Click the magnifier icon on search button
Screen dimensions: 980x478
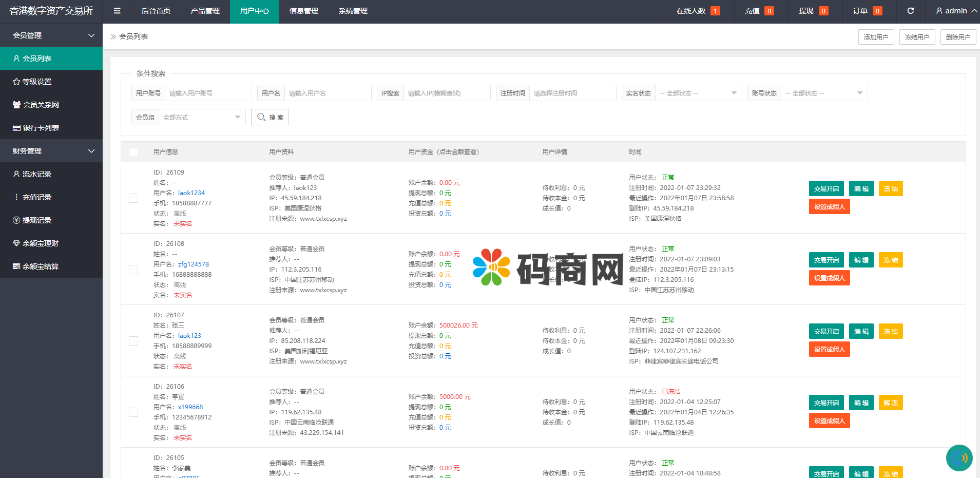coord(261,117)
